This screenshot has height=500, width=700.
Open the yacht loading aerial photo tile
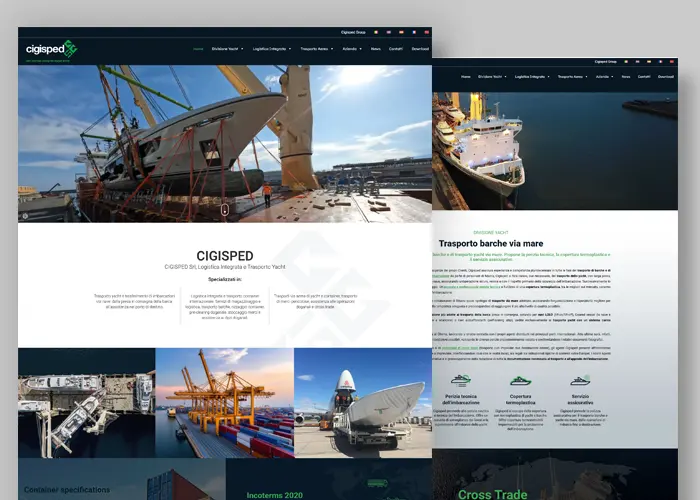pos(87,403)
